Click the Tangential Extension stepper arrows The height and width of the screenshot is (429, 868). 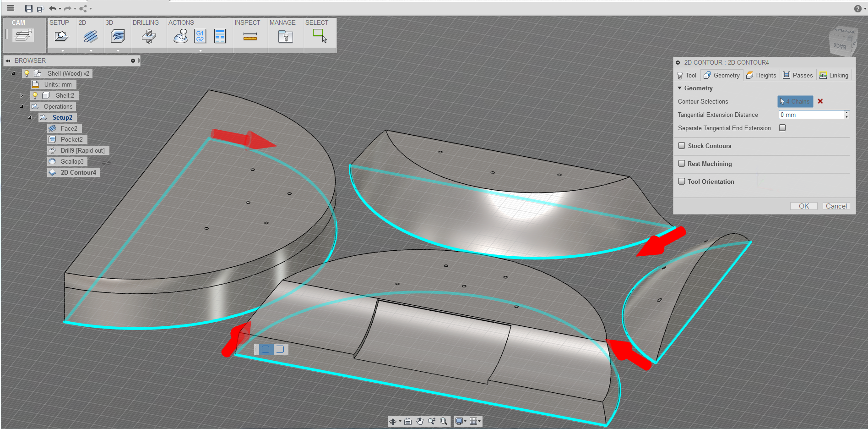coord(847,115)
